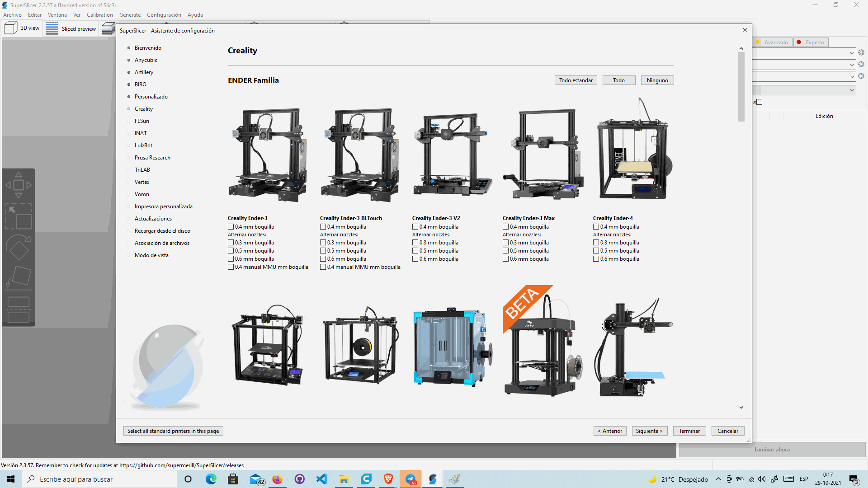Enable Ender-3 V2 0.4 mm boquilla
The width and height of the screenshot is (868, 488).
coord(415,227)
